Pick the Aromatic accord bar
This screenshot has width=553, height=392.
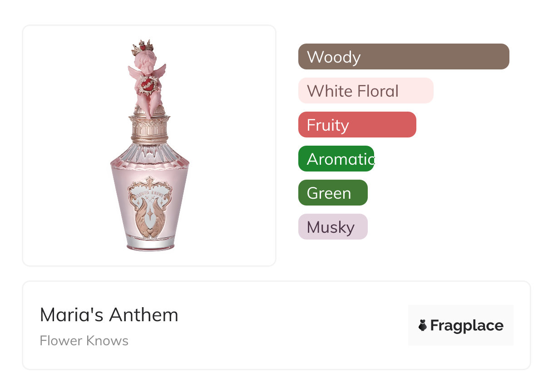click(336, 159)
